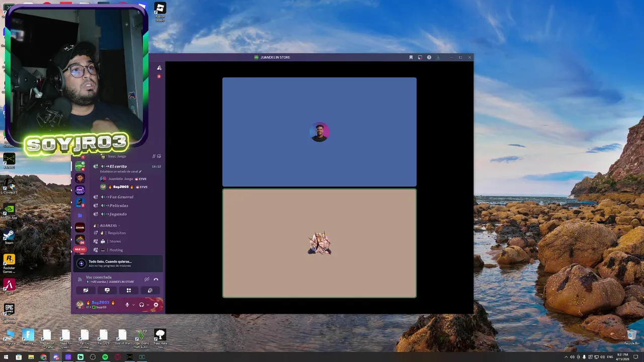Open Computer desktop shortcut
This screenshot has height=362, width=644.
click(x=10, y=337)
